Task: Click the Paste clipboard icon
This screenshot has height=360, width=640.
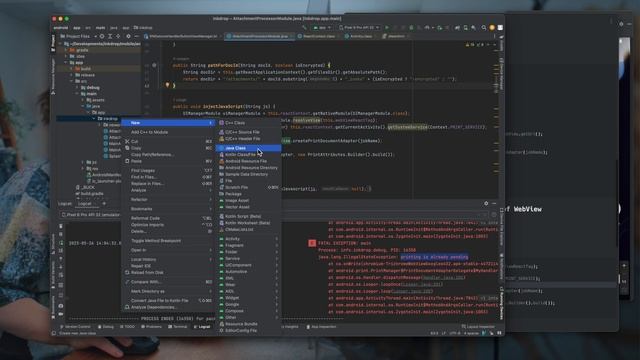Action: (127, 161)
